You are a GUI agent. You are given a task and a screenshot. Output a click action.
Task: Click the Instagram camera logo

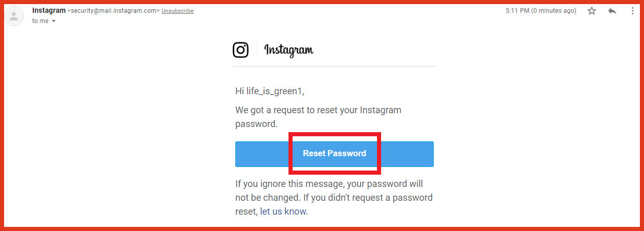point(240,50)
